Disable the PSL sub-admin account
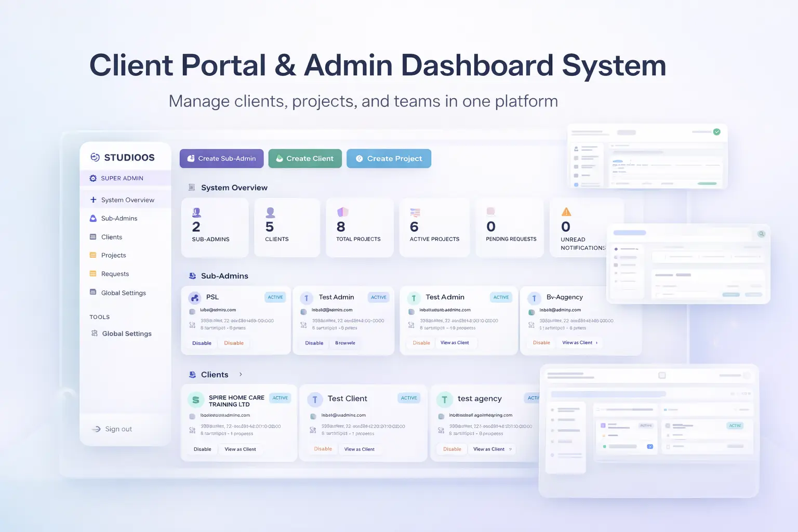The height and width of the screenshot is (532, 798). click(202, 343)
